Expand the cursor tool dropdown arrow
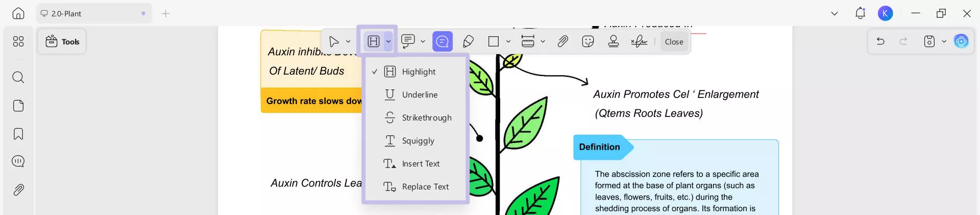Image resolution: width=980 pixels, height=215 pixels. [348, 41]
